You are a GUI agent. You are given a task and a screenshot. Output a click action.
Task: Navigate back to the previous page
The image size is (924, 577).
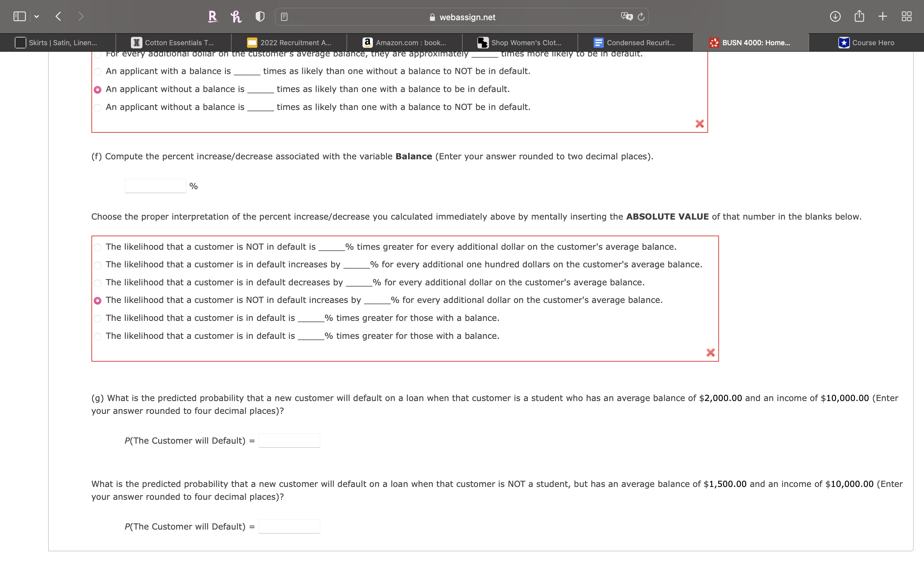[58, 16]
